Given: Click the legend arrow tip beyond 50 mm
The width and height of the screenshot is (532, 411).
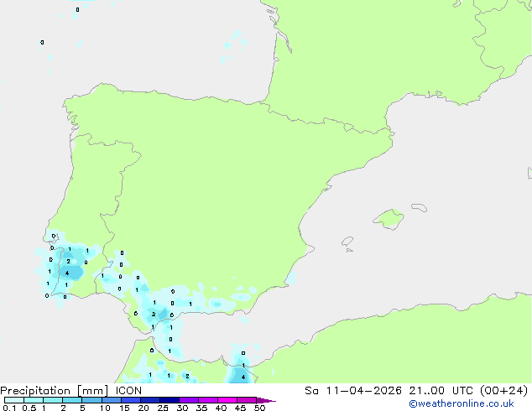Looking at the screenshot, I should point(266,400).
